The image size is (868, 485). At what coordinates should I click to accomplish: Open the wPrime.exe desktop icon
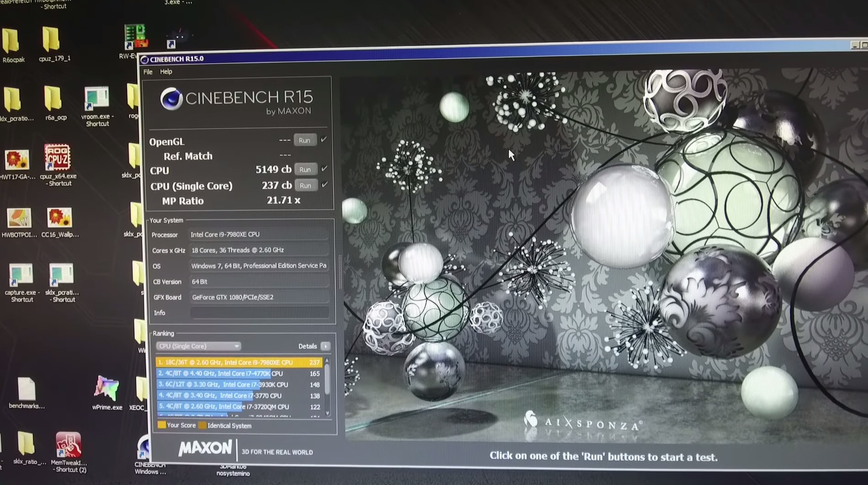coord(107,389)
